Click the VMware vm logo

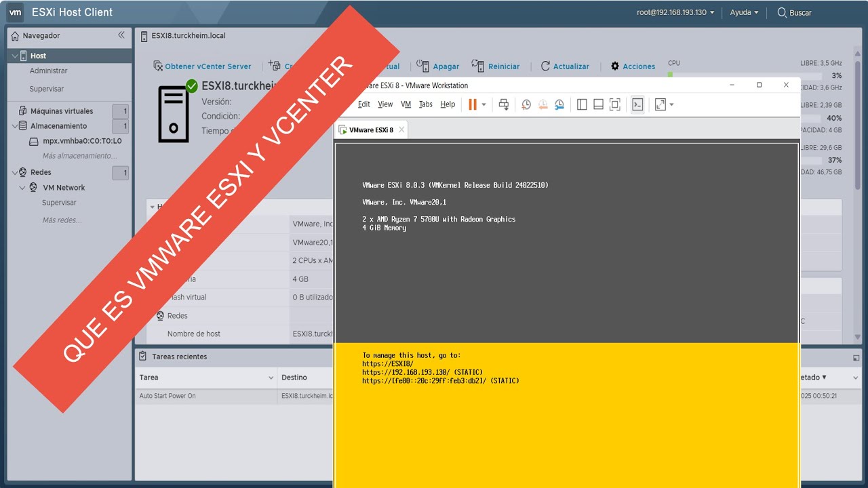click(15, 12)
